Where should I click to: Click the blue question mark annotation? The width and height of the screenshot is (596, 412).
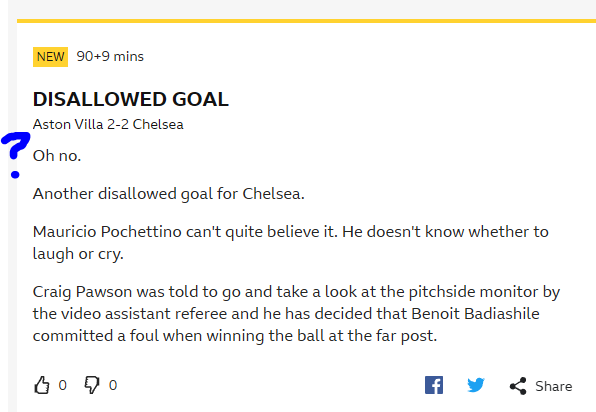coord(16,146)
